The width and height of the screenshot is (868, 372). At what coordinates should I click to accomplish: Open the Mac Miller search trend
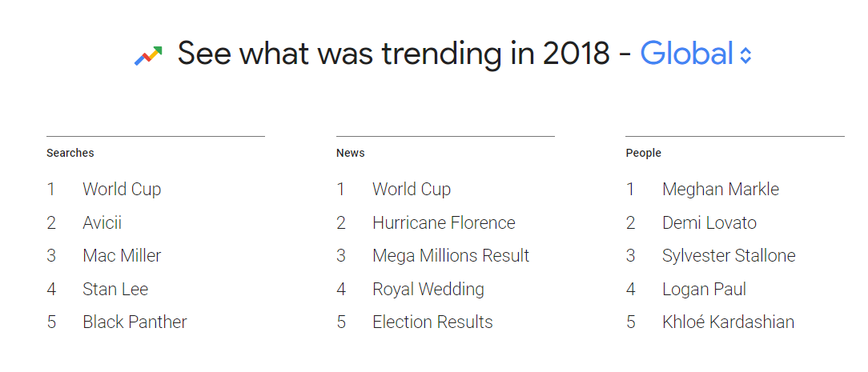coord(122,256)
